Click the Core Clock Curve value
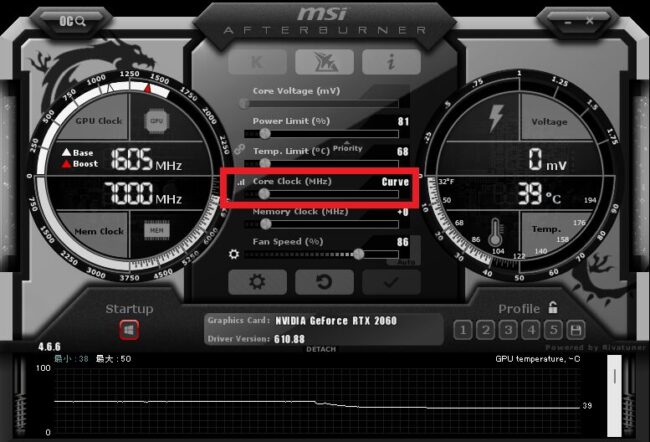The image size is (650, 442). pos(395,182)
